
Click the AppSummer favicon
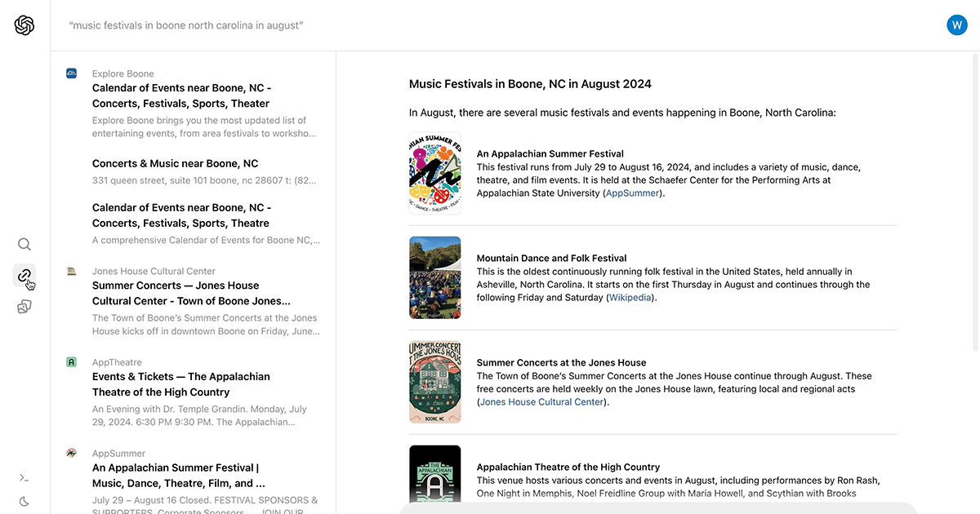(x=72, y=453)
